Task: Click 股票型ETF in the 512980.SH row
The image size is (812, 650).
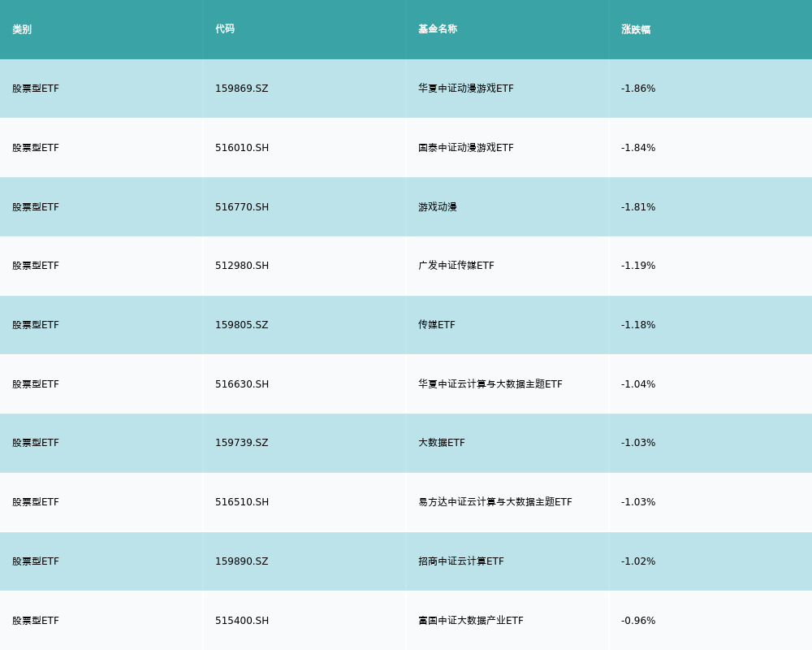Action: click(x=36, y=266)
